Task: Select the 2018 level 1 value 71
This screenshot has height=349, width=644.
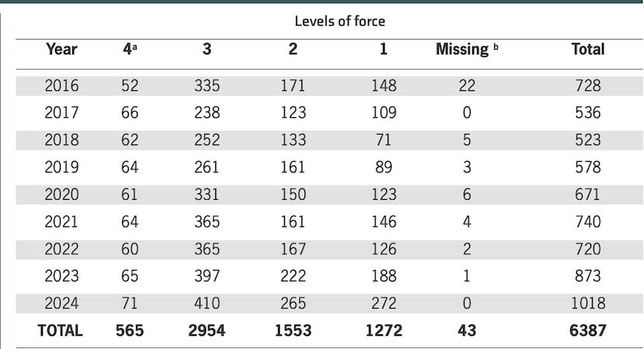Action: point(384,140)
